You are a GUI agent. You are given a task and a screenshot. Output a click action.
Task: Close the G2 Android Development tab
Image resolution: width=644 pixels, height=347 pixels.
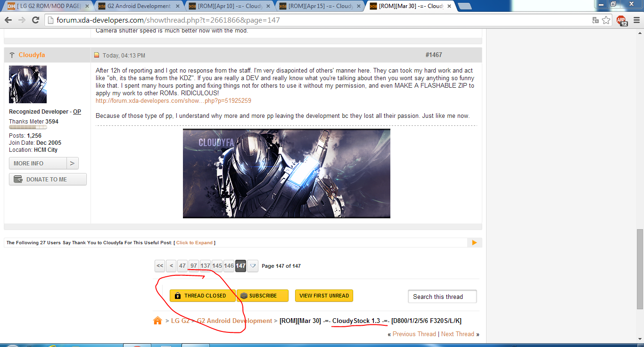[177, 6]
